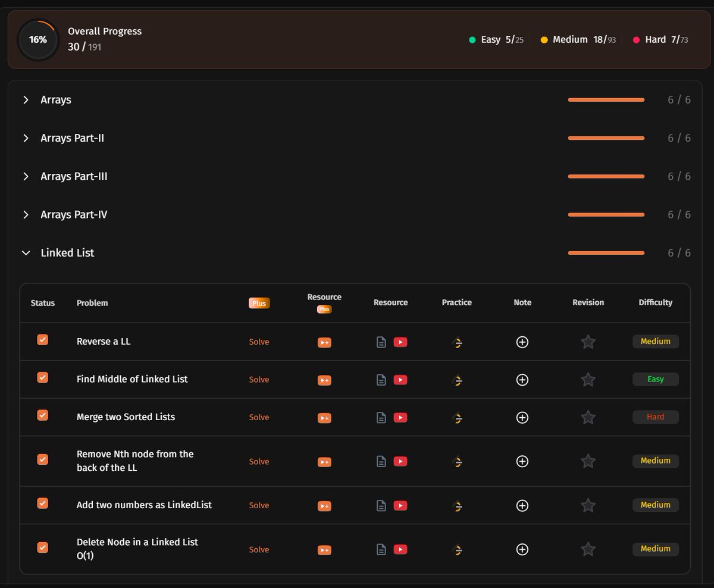The height and width of the screenshot is (588, 714).
Task: Click Solve for Find Middle of Linked List
Action: pos(259,380)
